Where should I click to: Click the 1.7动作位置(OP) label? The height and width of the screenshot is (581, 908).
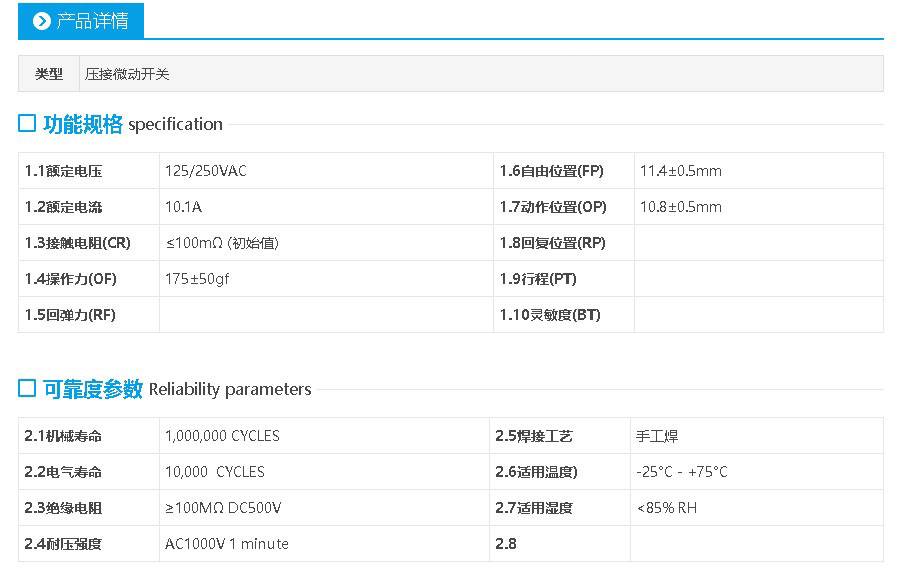tap(553, 207)
